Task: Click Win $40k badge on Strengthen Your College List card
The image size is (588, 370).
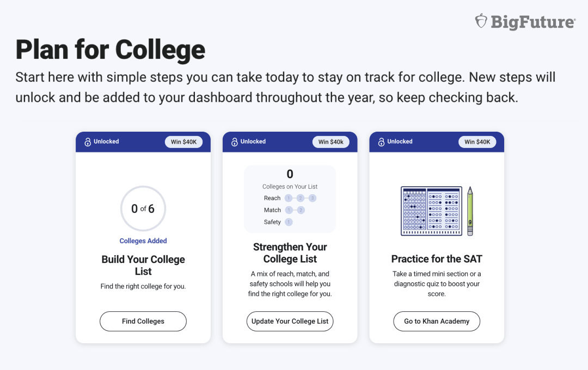Action: (331, 142)
